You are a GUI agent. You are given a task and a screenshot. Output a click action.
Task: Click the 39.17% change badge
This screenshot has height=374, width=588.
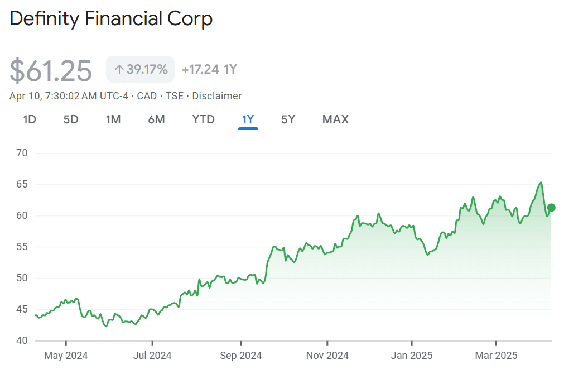click(141, 70)
